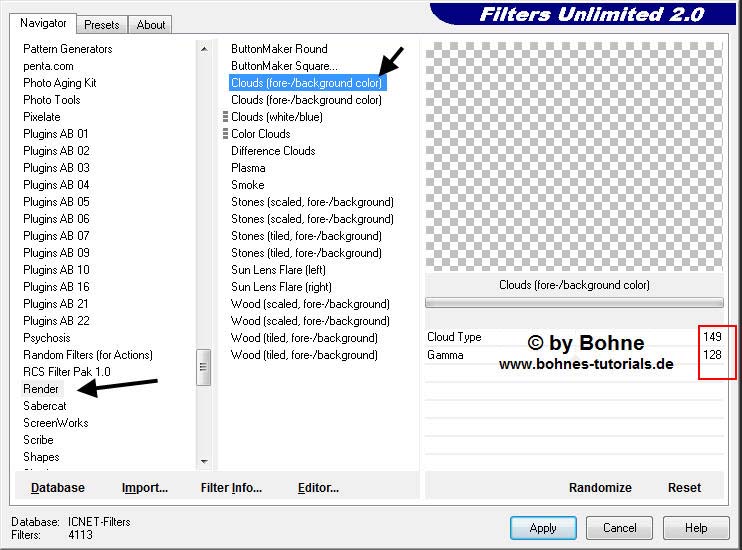Switch to the Presets tab

102,25
